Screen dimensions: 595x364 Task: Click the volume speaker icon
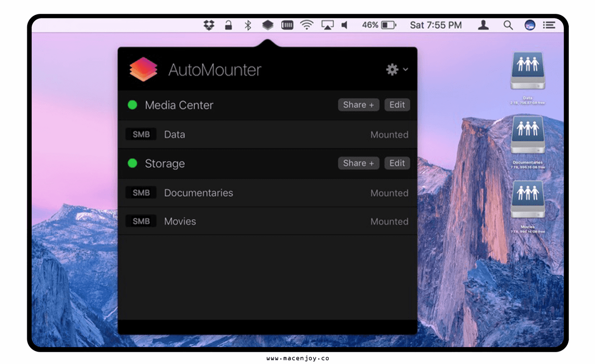(345, 25)
